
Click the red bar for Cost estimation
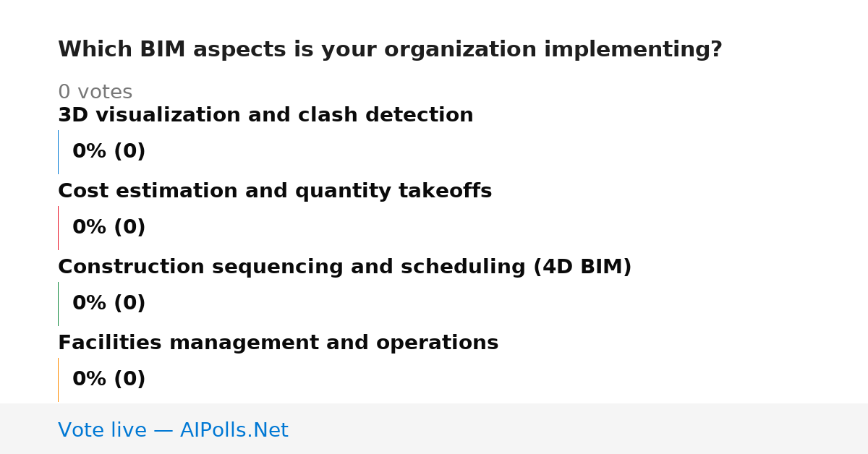point(58,228)
